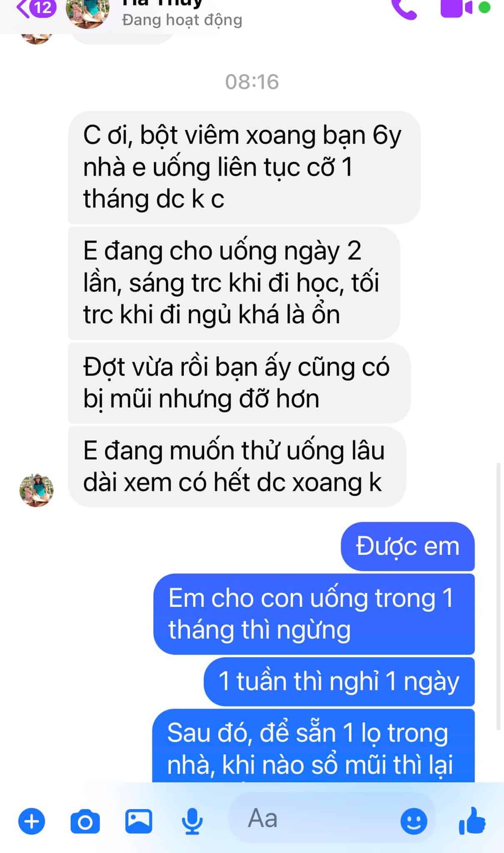
Task: Tap the 'C ơi, bột viêm xoang' message bubble
Action: (244, 167)
